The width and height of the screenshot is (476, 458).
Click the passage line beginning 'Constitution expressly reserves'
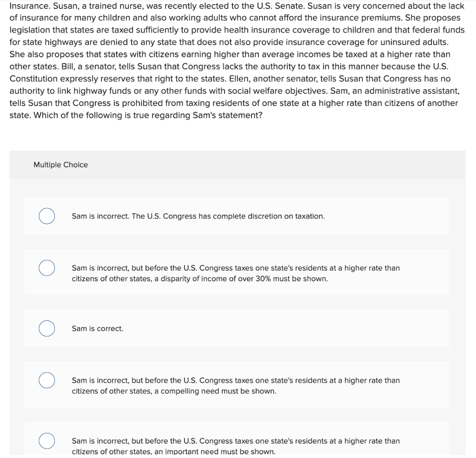point(230,79)
